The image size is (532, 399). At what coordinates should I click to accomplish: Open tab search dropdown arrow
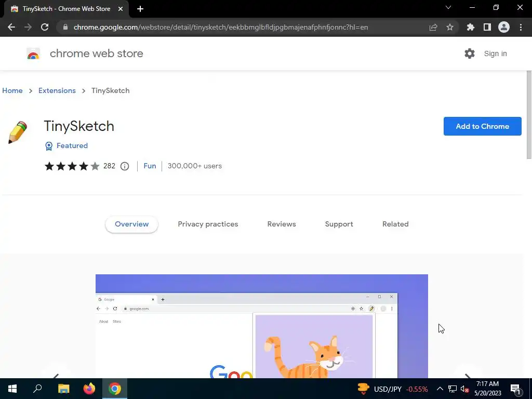click(448, 7)
